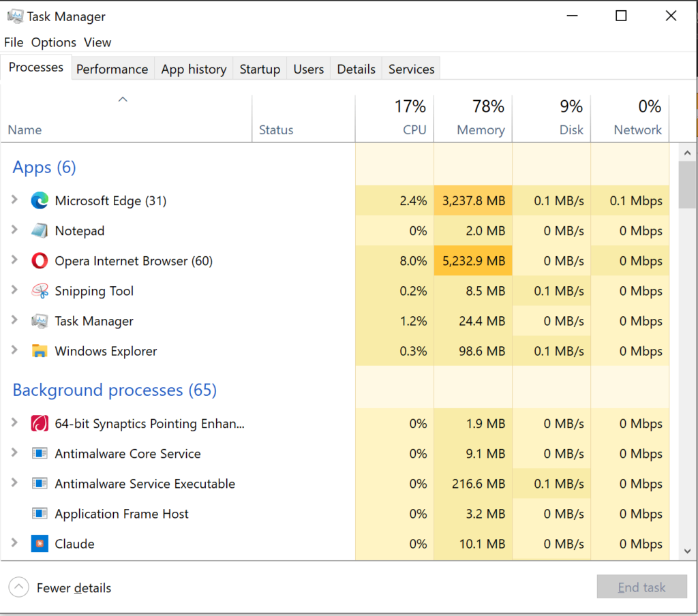This screenshot has width=698, height=616.
Task: Switch to the Users tab
Action: tap(309, 69)
